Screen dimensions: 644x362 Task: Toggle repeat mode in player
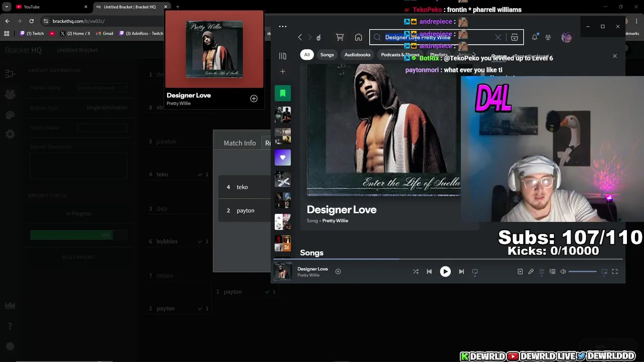tap(475, 271)
